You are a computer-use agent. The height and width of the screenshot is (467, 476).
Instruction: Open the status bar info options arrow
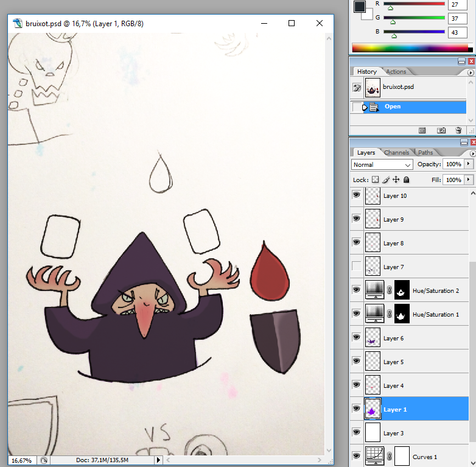point(158,460)
